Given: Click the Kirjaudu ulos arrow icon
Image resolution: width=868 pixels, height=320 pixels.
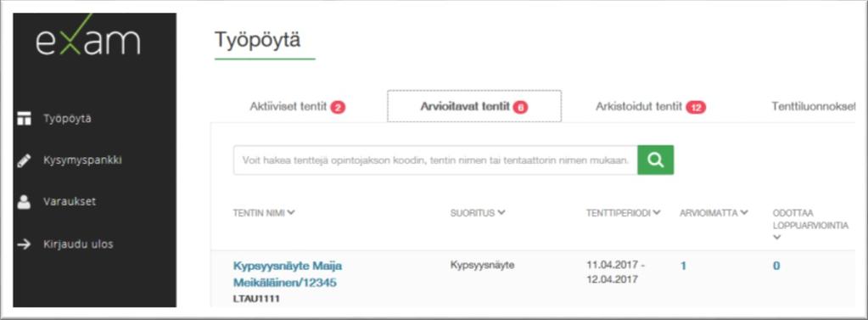Looking at the screenshot, I should pos(24,244).
